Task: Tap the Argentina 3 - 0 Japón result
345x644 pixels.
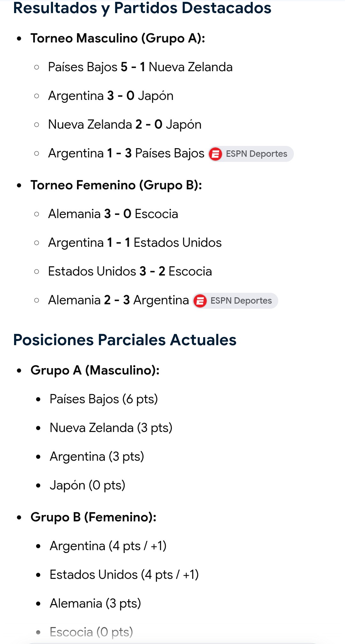Action: pyautogui.click(x=111, y=96)
